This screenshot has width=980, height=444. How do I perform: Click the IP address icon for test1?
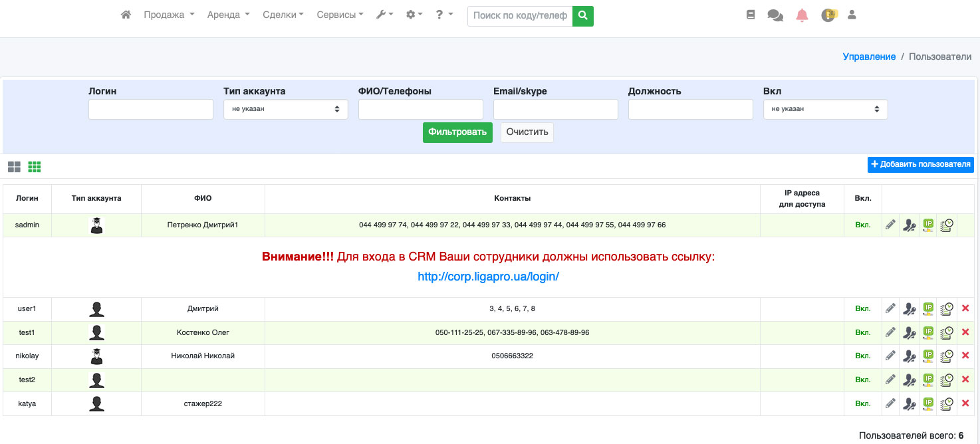click(928, 332)
